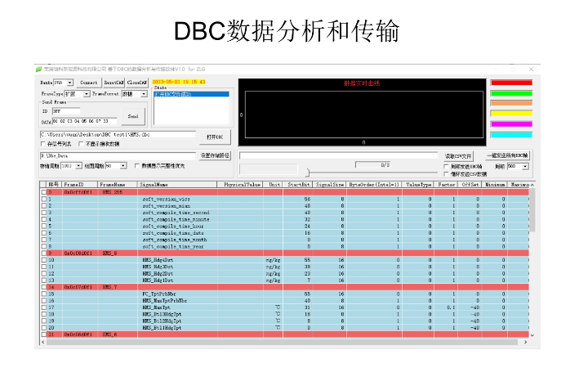Enable periodic send DBC frame checkbox
The image size is (588, 368).
pyautogui.click(x=446, y=166)
